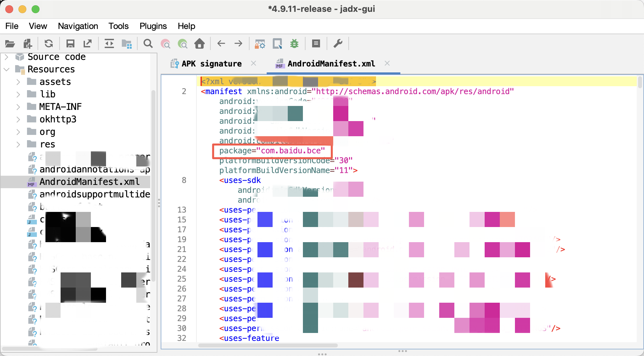The width and height of the screenshot is (644, 356).
Task: Expand the META-INF folder
Action: pos(18,107)
